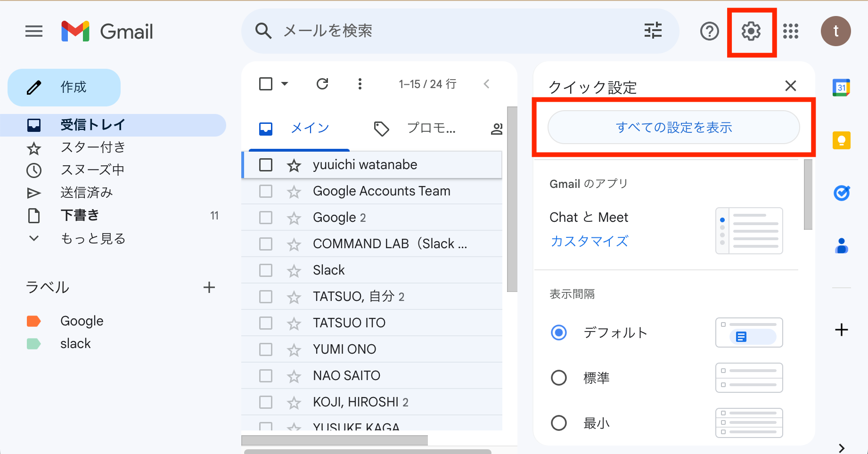Open Google Keep side panel icon
This screenshot has height=454, width=868.
click(x=841, y=140)
